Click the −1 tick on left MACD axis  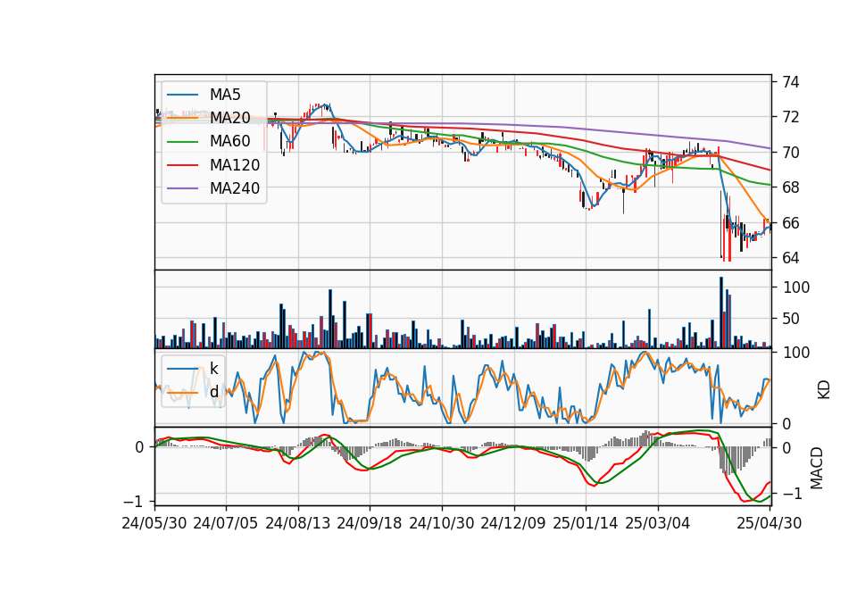(134, 501)
